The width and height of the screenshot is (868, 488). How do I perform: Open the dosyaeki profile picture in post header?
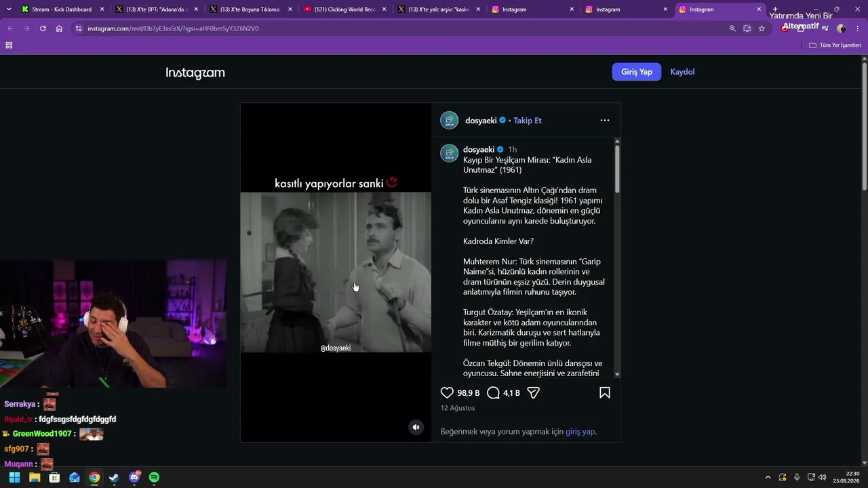450,121
